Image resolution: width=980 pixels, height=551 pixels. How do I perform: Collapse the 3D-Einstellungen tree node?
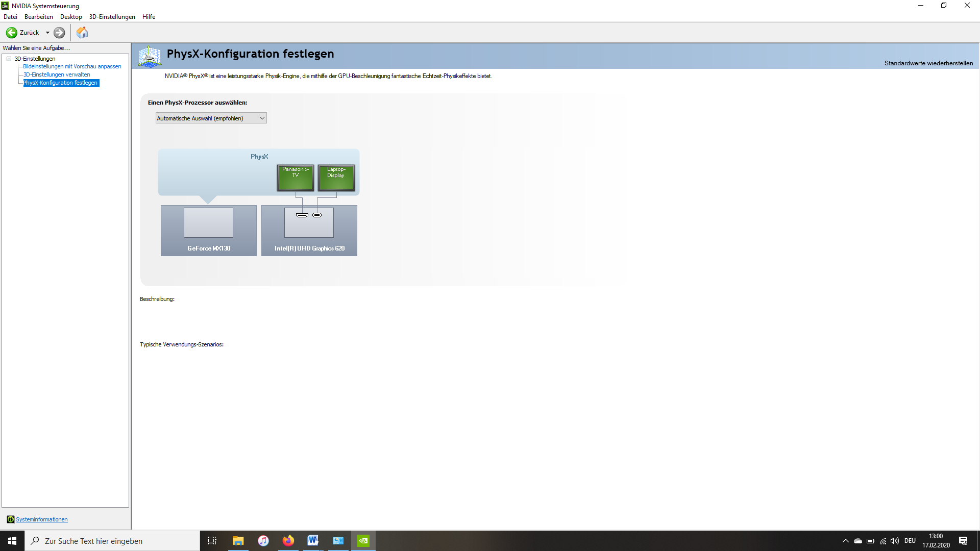[9, 59]
